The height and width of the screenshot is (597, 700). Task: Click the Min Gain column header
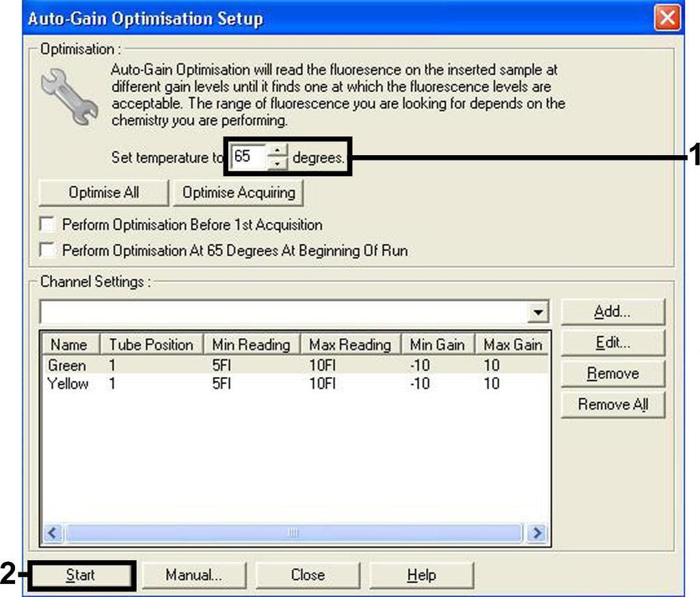437,344
